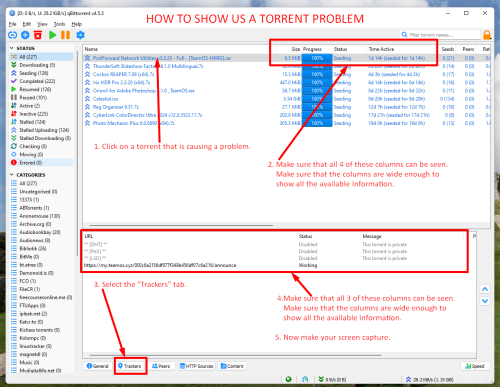Click the blue down chevron button
The height and width of the screenshot is (387, 500).
tap(485, 301)
